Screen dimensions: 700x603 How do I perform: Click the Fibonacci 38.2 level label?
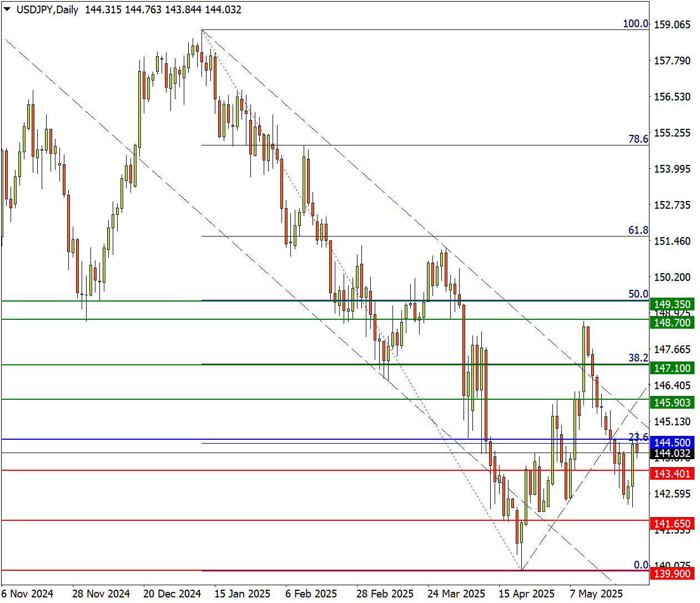pos(638,358)
